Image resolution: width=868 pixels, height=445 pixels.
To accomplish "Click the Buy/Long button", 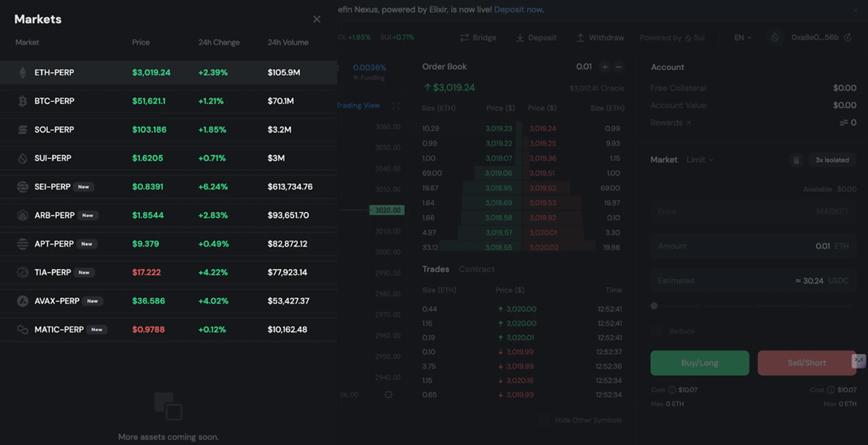I will (700, 363).
